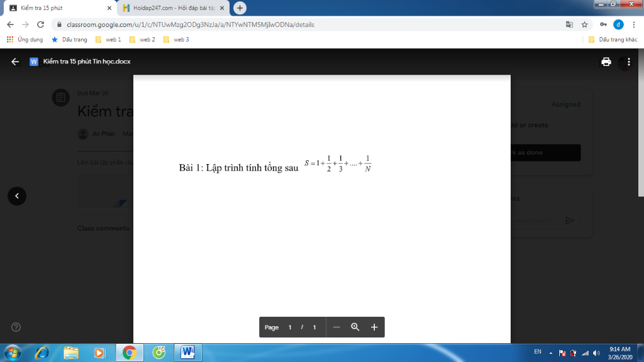Close the Kiểm tra 15 phút tab

(x=109, y=8)
